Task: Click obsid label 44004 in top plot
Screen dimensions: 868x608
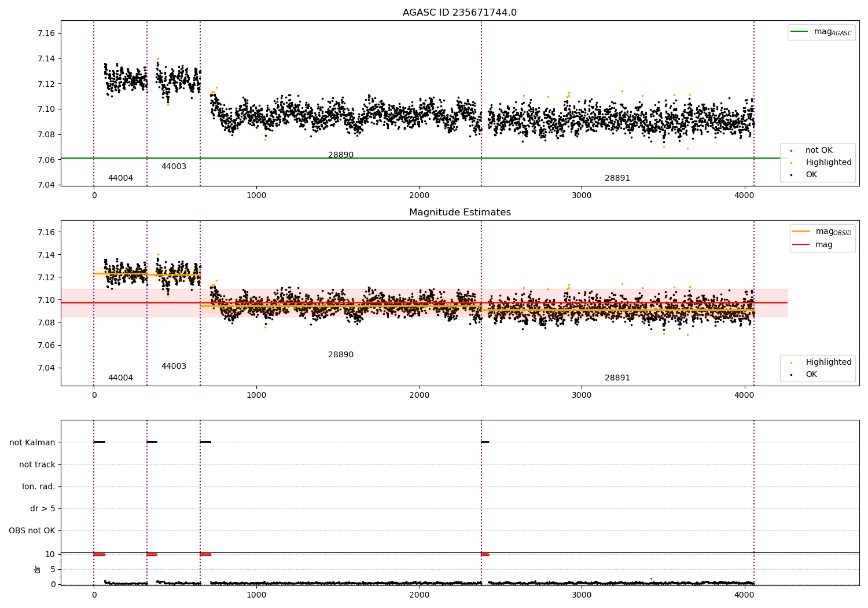Action: 120,178
